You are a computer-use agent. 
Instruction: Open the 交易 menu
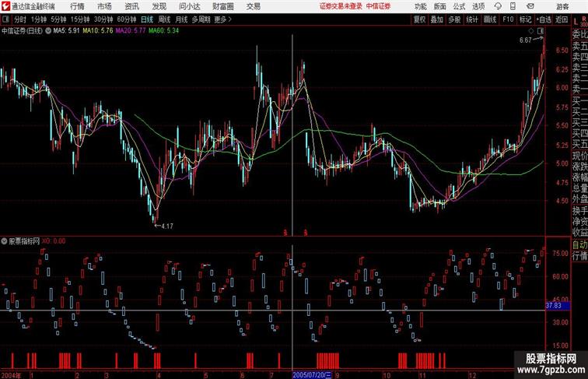tap(253, 6)
